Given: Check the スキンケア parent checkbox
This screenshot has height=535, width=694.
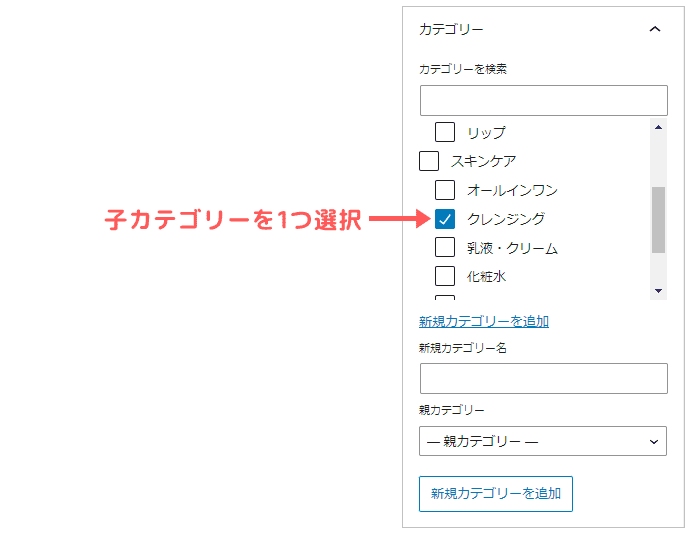Looking at the screenshot, I should 429,161.
